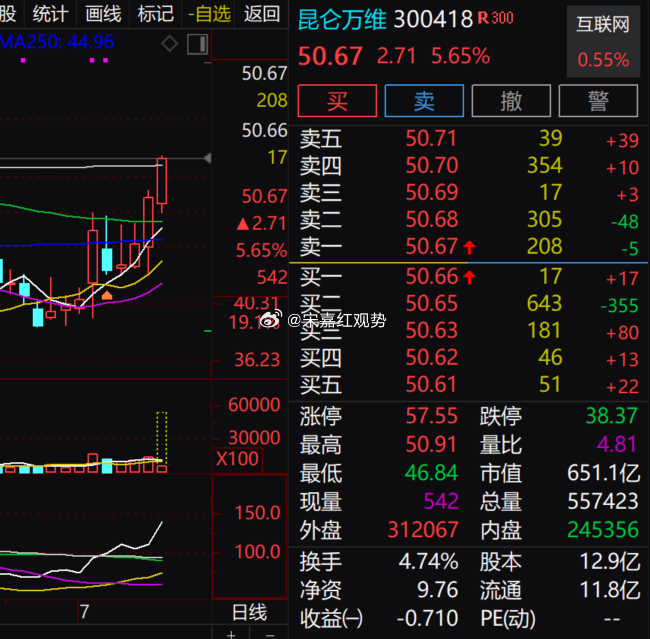Click the diamond icon above chart
Image resolution: width=650 pixels, height=639 pixels.
click(170, 43)
